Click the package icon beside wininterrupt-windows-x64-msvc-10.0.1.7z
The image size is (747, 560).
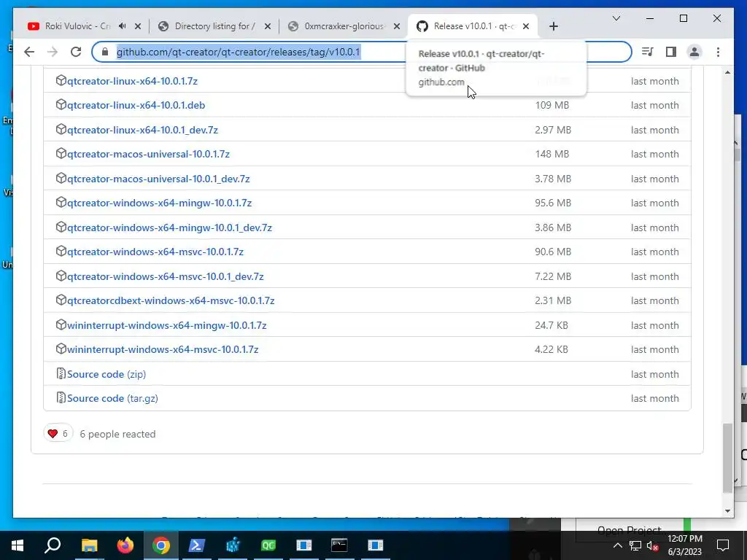[61, 349]
